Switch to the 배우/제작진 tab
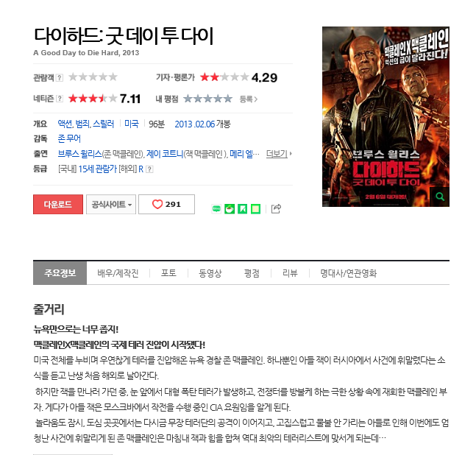476x455 pixels. [118, 273]
